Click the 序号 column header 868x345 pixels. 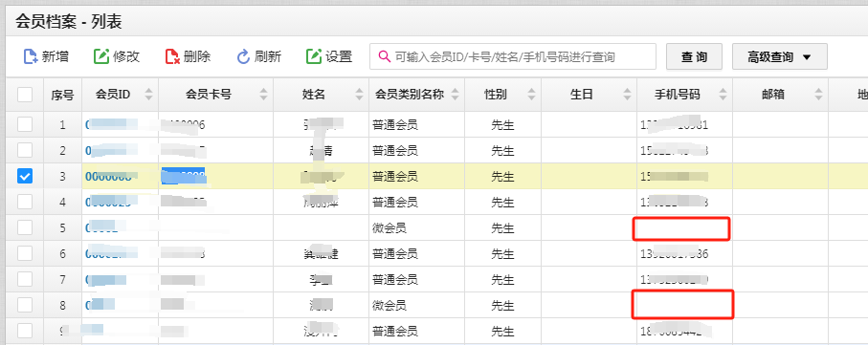[x=62, y=95]
